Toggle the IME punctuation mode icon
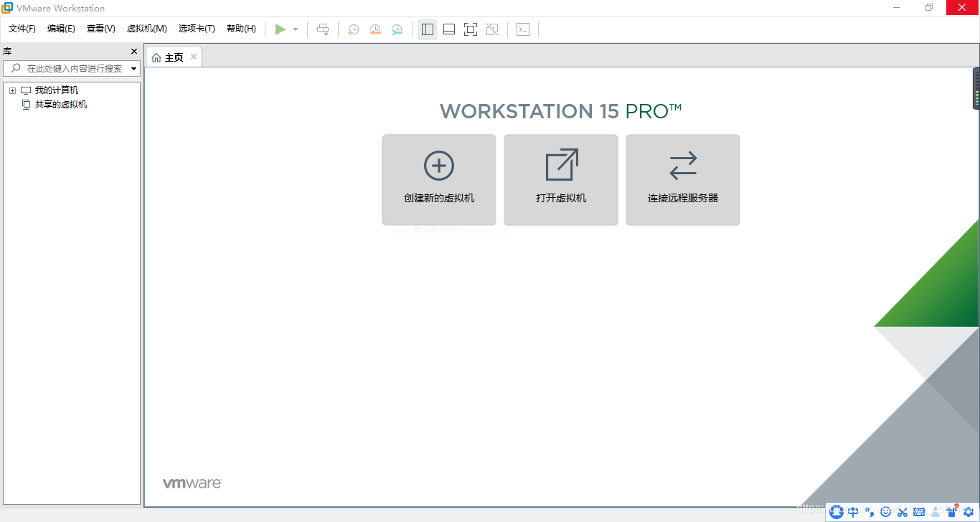Image resolution: width=980 pixels, height=522 pixels. pos(870,511)
